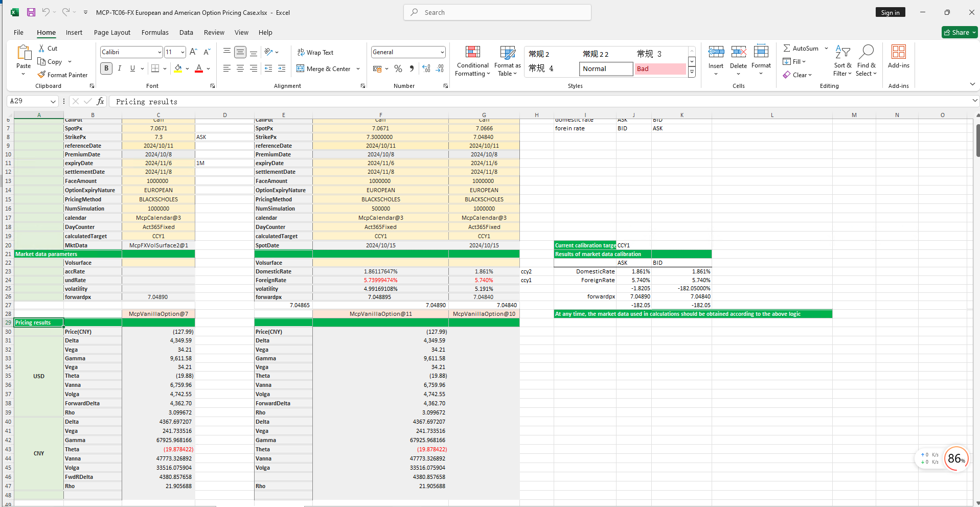Viewport: 980px width, 507px height.
Task: Click the Orientation text angle icon
Action: (268, 52)
